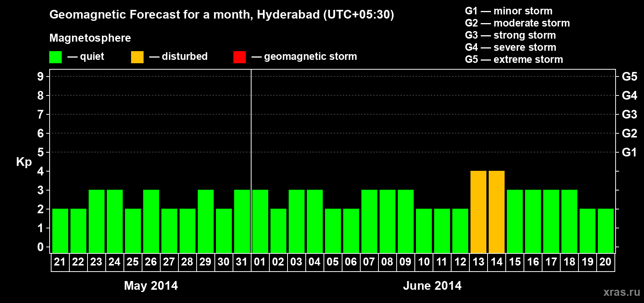Image resolution: width=644 pixels, height=303 pixels.
Task: Click the June 2014 month label
Action: coord(432,286)
